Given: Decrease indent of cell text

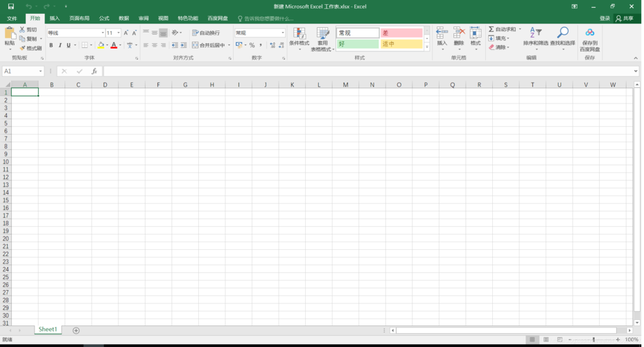Looking at the screenshot, I should 175,45.
